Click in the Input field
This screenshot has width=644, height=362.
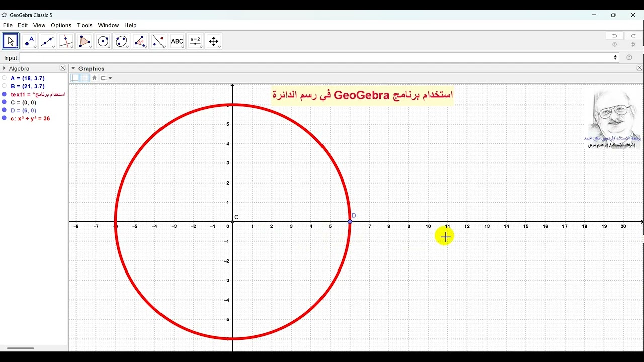pos(319,58)
